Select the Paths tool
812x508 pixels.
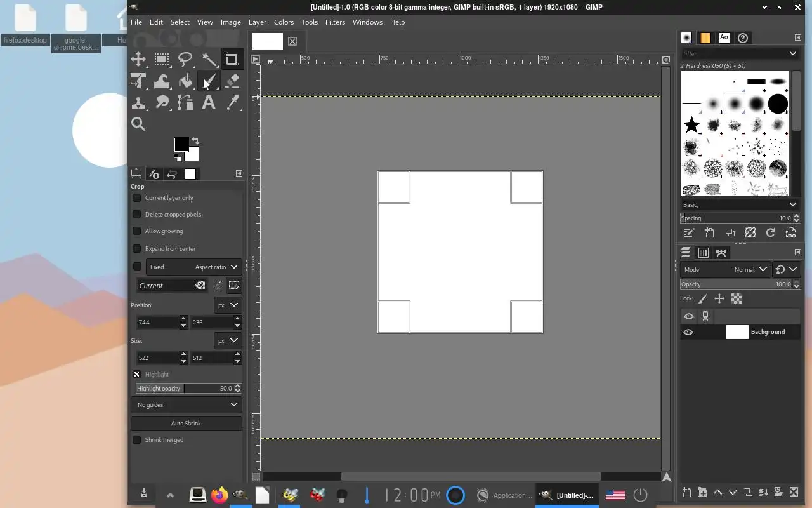[x=185, y=102]
